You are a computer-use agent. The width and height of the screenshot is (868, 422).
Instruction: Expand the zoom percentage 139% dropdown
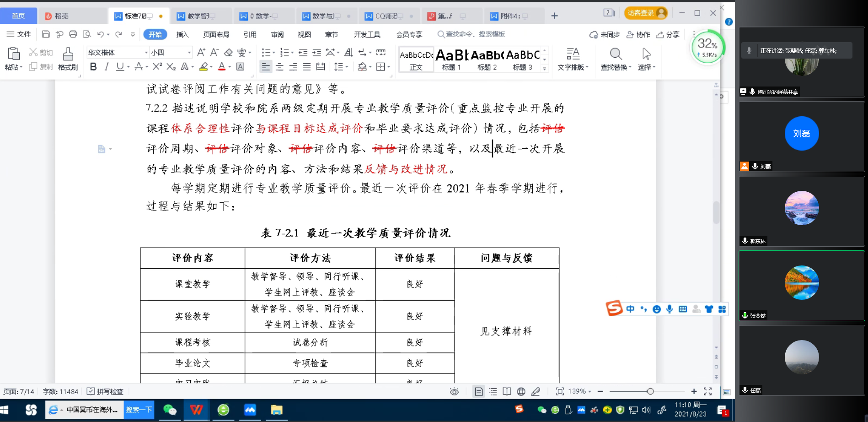(x=579, y=391)
